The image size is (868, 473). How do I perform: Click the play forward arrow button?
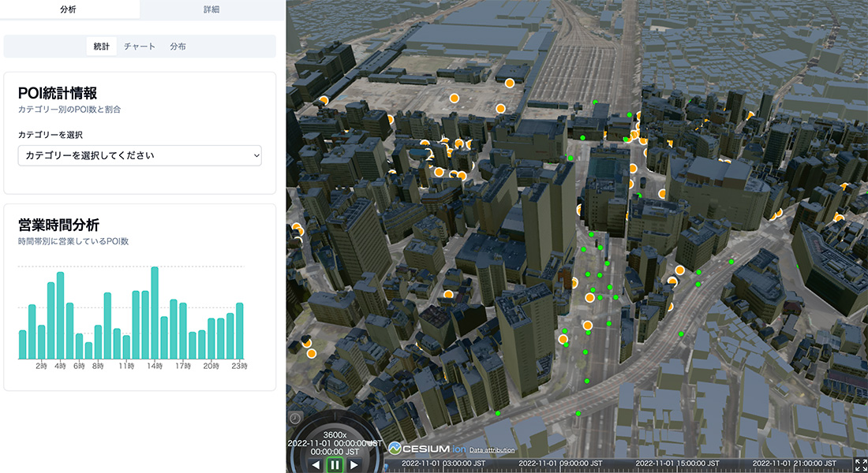pos(354,465)
